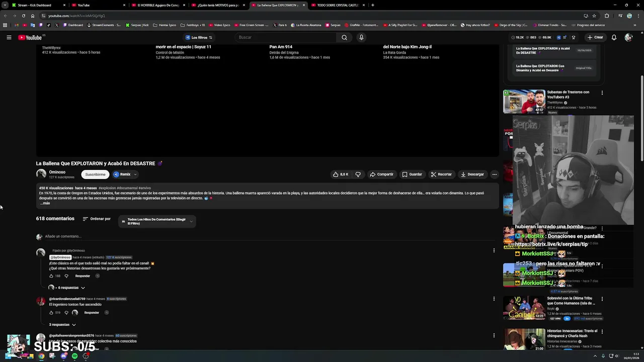Open a new browser tab

click(x=372, y=5)
